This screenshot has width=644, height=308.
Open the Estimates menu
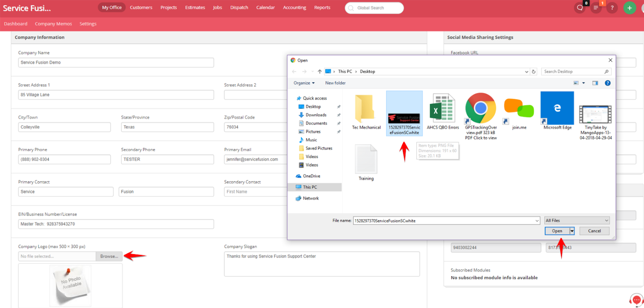coord(195,8)
